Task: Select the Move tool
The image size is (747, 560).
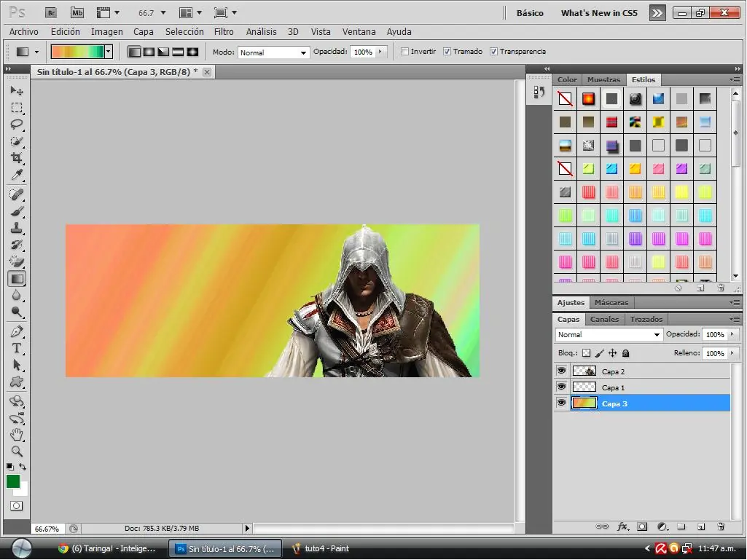Action: (x=17, y=90)
